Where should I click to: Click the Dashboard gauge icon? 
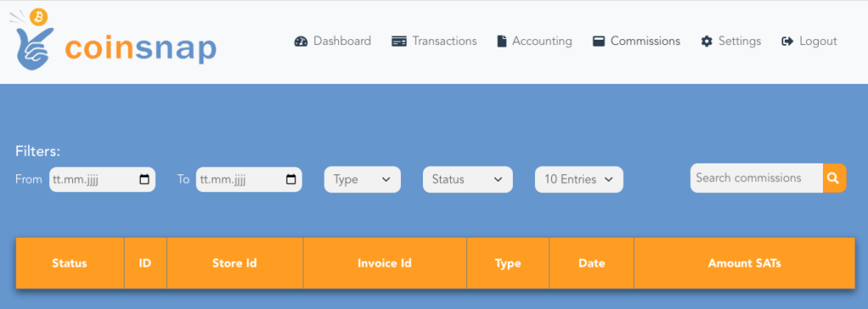click(301, 41)
